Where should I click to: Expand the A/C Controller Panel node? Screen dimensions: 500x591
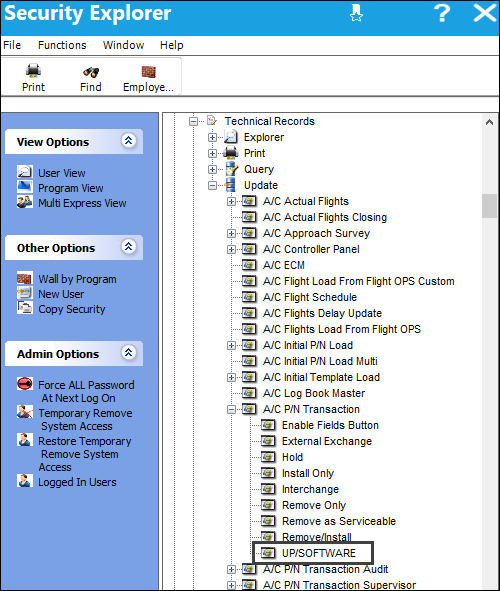231,249
